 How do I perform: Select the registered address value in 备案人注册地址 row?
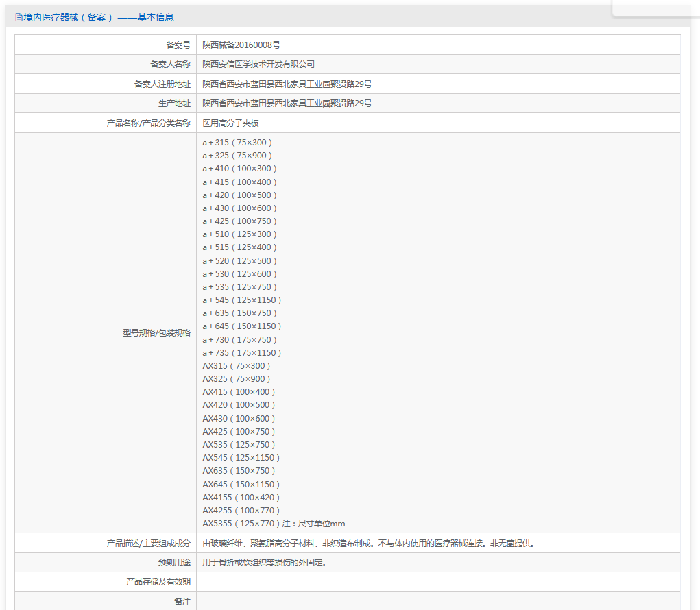coord(287,84)
